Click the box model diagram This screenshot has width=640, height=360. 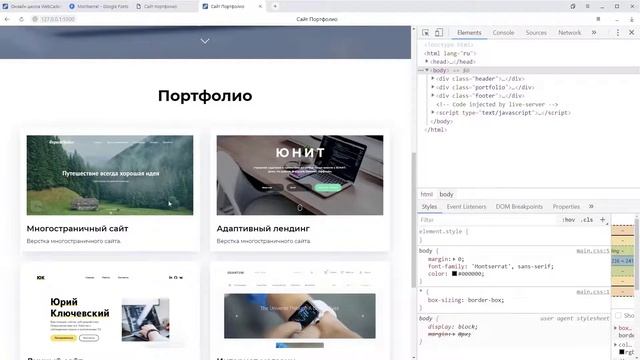point(622,260)
